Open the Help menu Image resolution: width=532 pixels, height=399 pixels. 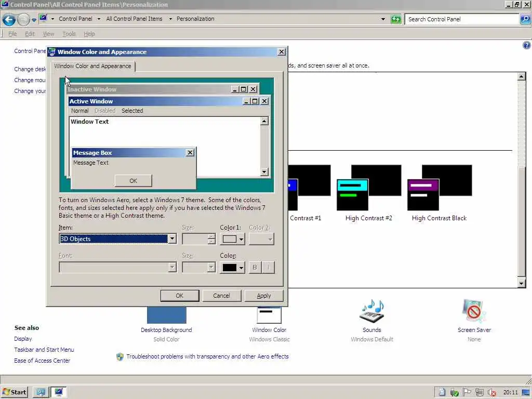(89, 34)
